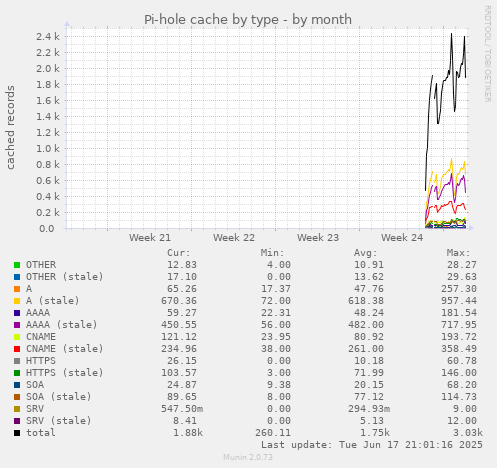
Task: Click the 1.0 k y-axis label
Action: tap(48, 149)
